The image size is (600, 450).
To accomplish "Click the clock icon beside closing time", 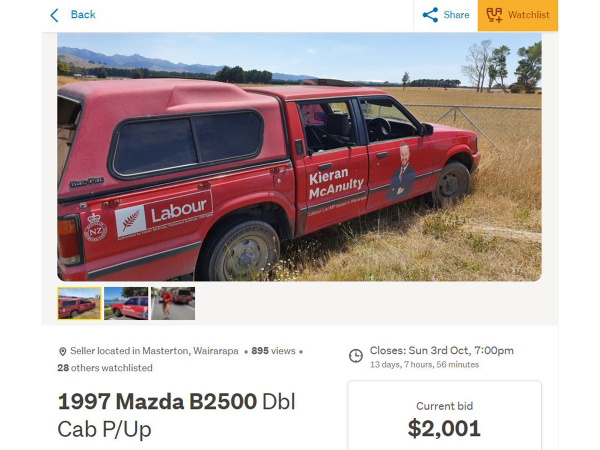I will pyautogui.click(x=355, y=356).
